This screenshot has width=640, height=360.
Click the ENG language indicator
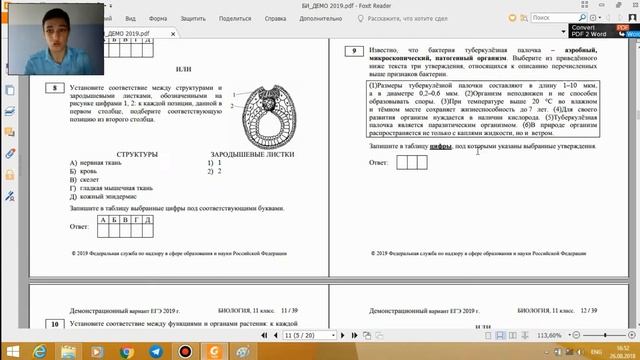(x=596, y=352)
